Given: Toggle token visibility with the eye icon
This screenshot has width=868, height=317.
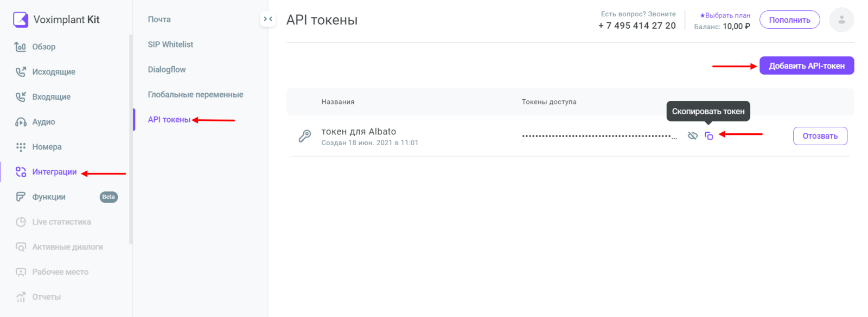Looking at the screenshot, I should 693,136.
